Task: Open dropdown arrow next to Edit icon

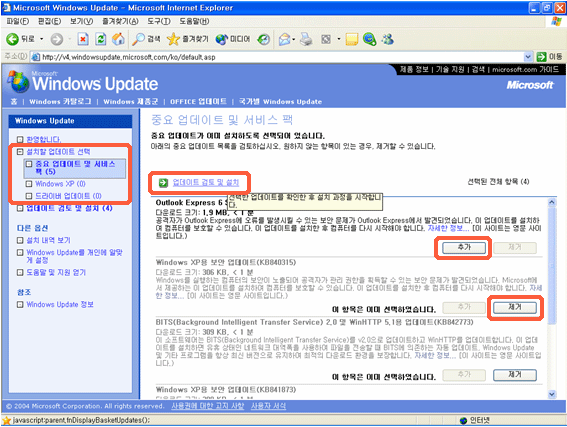Action: coord(338,39)
